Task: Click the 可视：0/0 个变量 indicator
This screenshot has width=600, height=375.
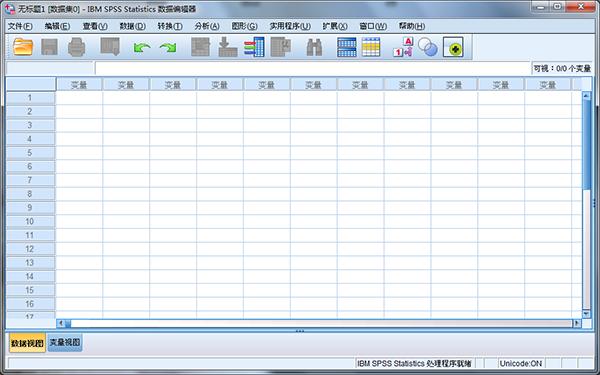Action: point(562,68)
